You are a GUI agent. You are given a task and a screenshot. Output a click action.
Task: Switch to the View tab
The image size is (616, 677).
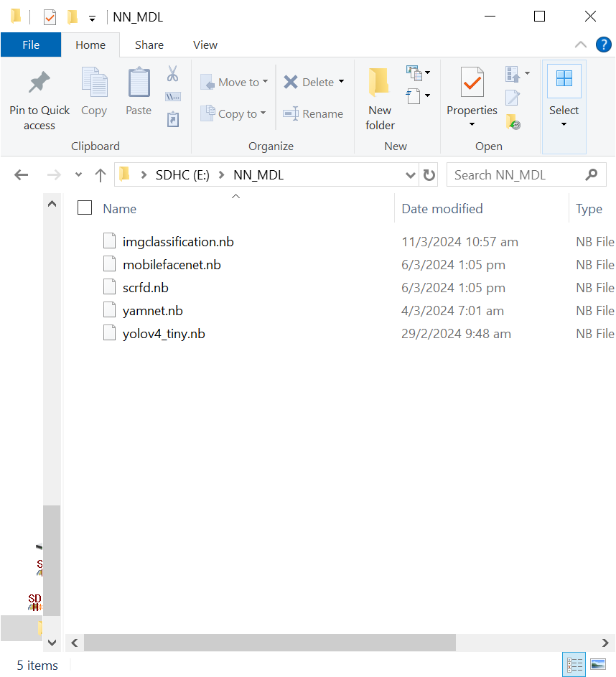tap(205, 45)
